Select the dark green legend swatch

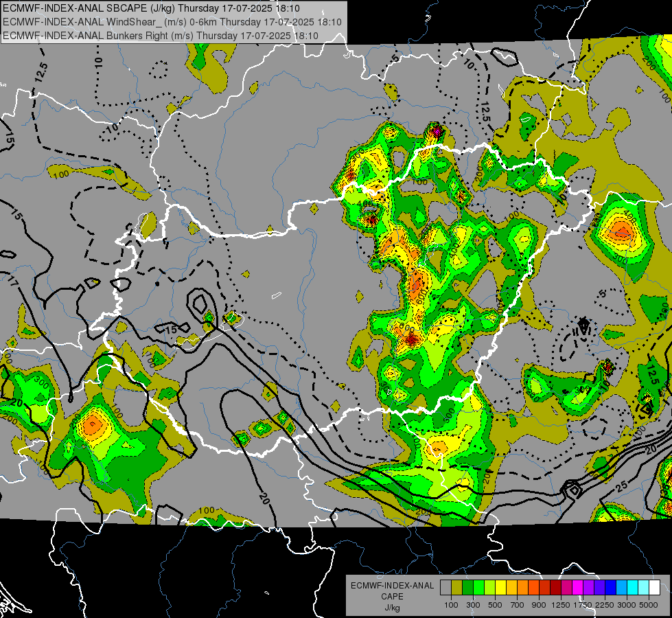coord(467,587)
